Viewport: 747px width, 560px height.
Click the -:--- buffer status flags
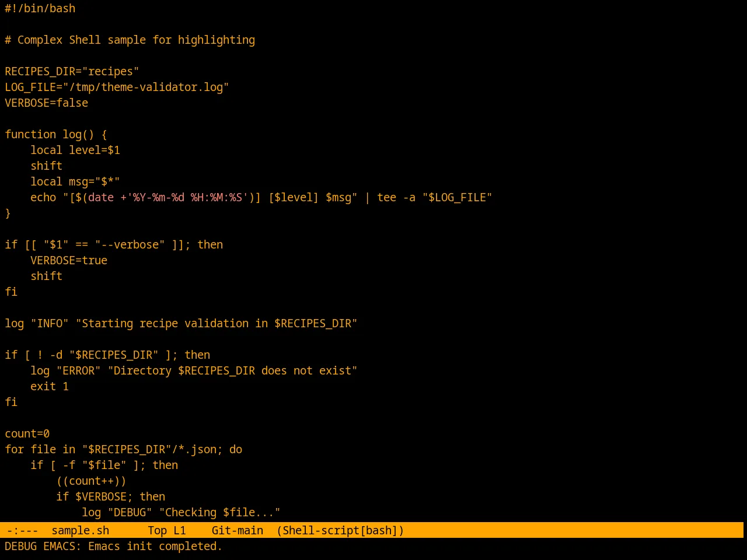[22, 530]
